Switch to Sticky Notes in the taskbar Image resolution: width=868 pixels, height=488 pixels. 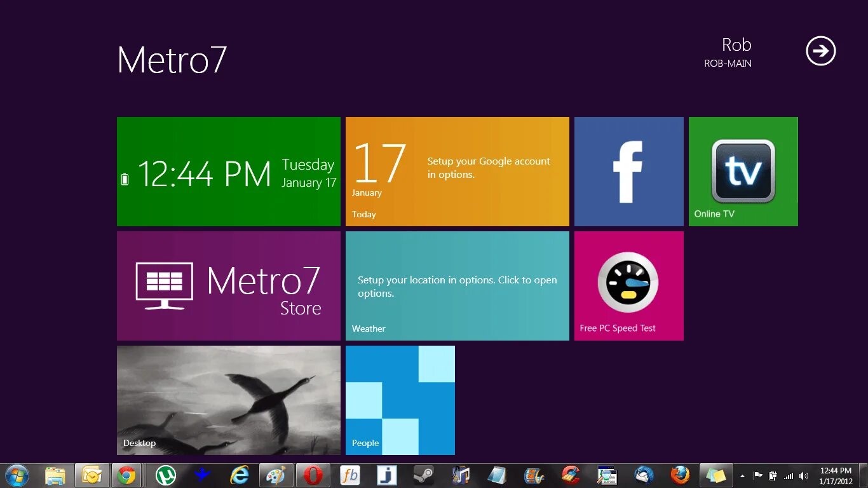click(x=717, y=475)
